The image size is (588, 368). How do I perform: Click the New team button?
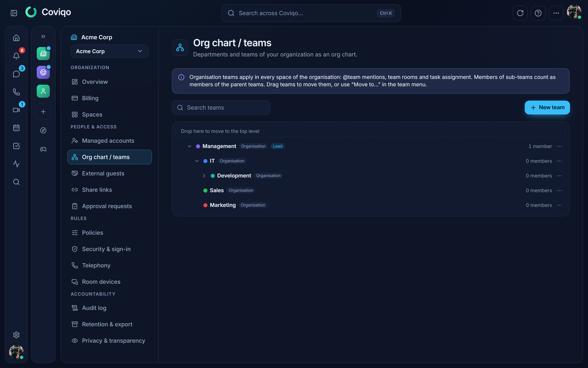tap(547, 107)
